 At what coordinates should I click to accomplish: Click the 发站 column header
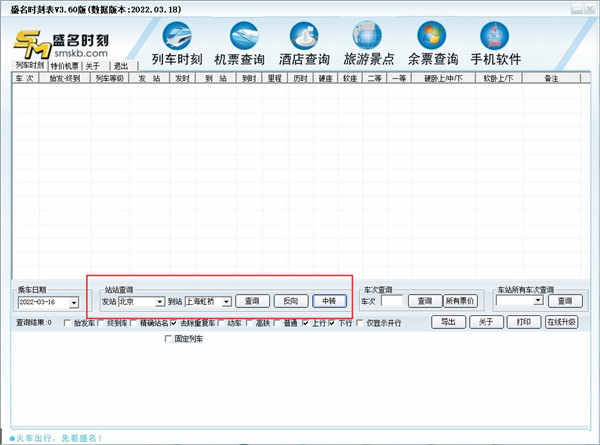(x=149, y=78)
